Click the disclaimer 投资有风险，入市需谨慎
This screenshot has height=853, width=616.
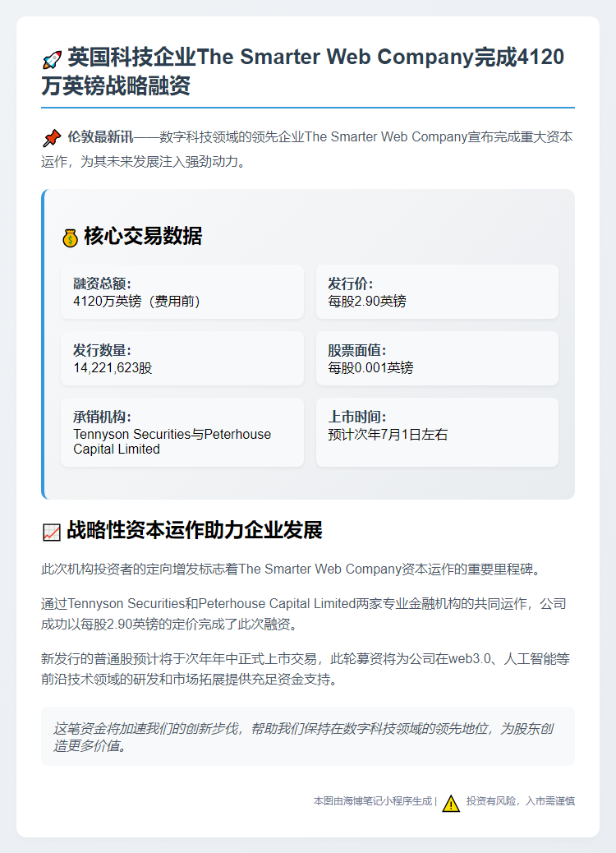(x=520, y=800)
